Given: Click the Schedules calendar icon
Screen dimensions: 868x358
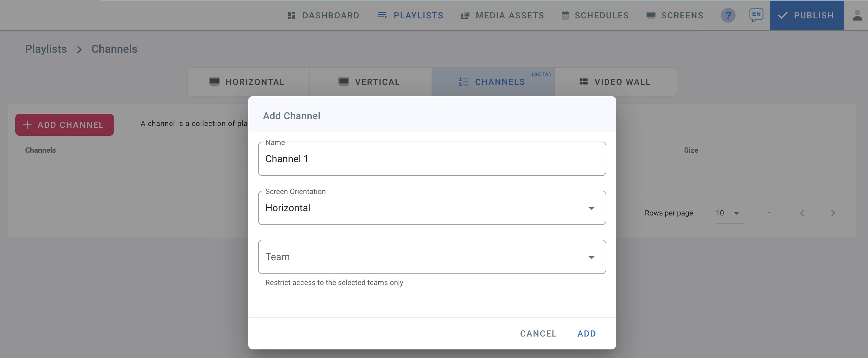Looking at the screenshot, I should pyautogui.click(x=566, y=15).
